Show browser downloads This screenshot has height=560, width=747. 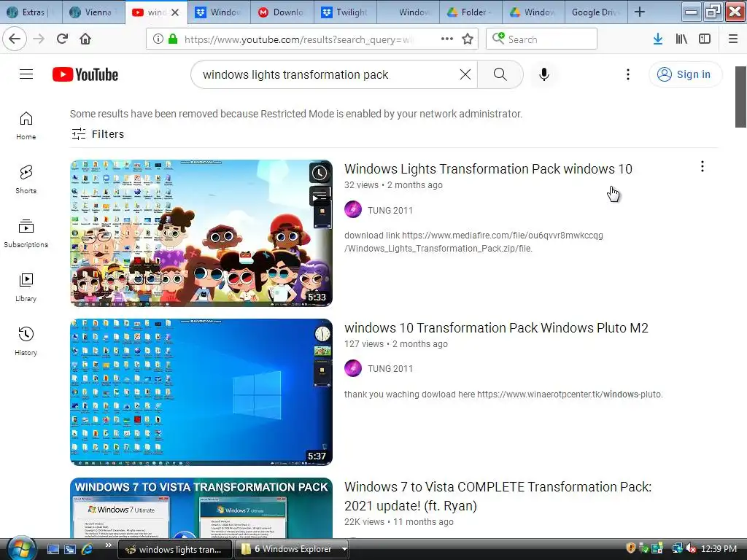pos(658,39)
